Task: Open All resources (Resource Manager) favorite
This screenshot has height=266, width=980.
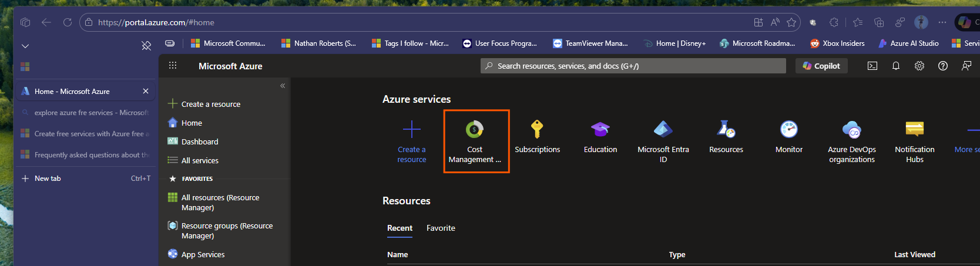Action: click(x=214, y=203)
